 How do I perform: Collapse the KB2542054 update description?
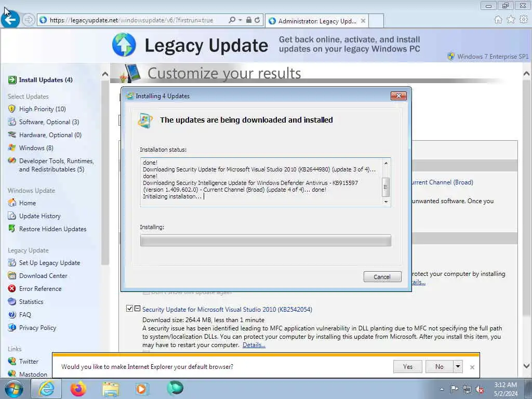click(x=137, y=309)
